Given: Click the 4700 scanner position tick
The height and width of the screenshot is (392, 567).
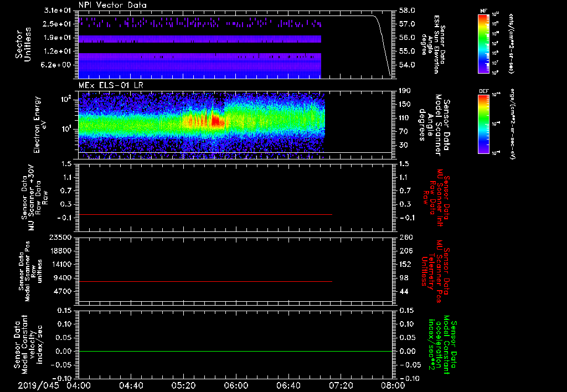Looking at the screenshot, I should pos(63,291).
